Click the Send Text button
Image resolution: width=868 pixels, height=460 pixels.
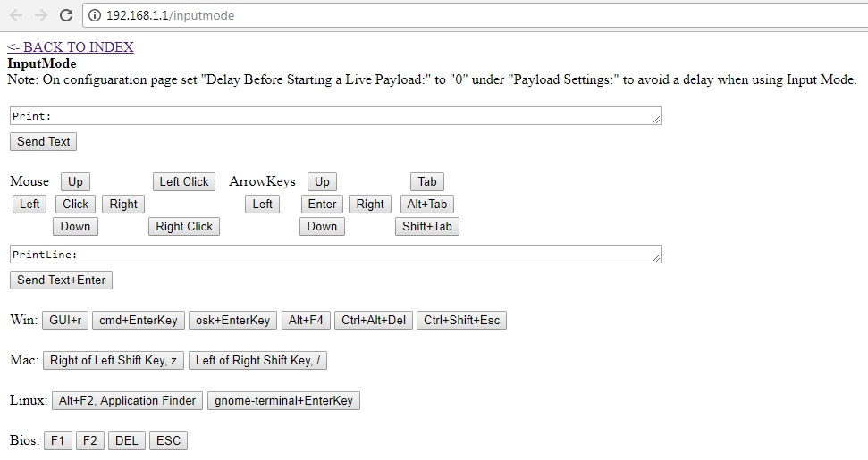pos(43,141)
